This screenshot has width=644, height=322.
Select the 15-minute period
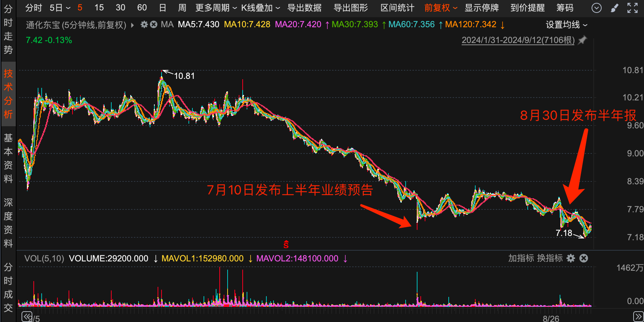[99, 8]
